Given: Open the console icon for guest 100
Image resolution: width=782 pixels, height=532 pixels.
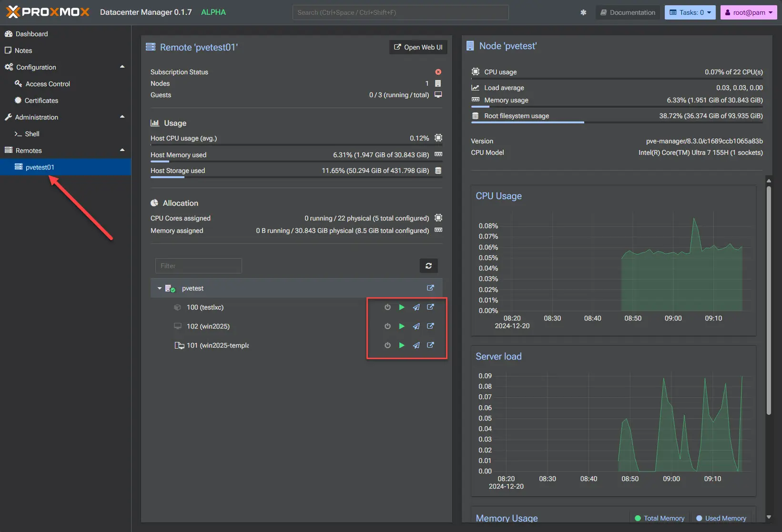Looking at the screenshot, I should 430,307.
